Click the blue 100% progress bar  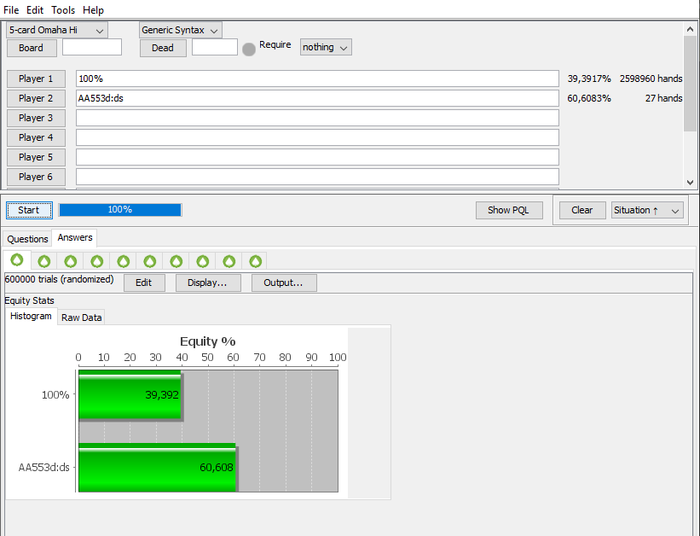(120, 210)
